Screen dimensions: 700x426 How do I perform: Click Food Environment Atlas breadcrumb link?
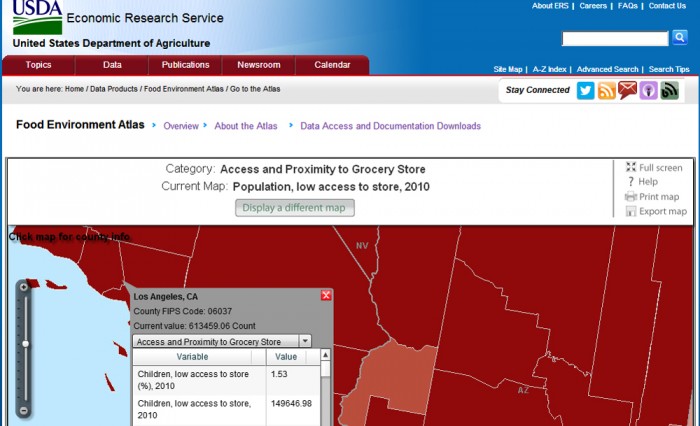point(183,89)
